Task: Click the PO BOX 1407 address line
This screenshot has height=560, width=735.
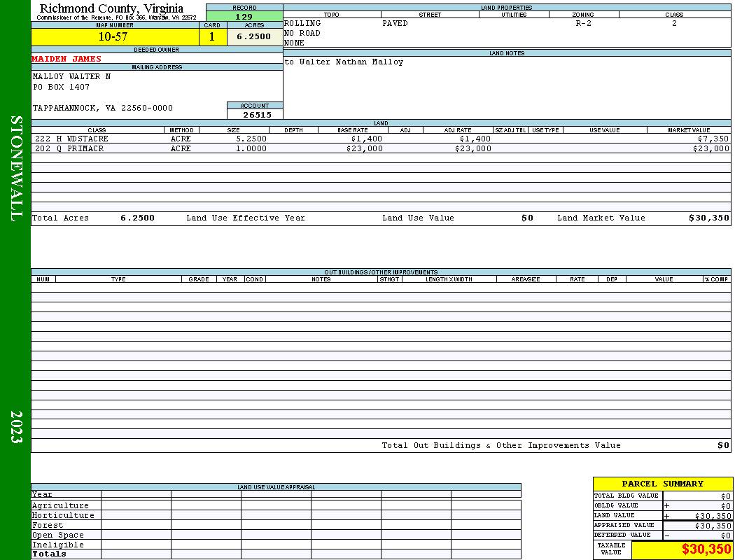Action: click(x=61, y=87)
